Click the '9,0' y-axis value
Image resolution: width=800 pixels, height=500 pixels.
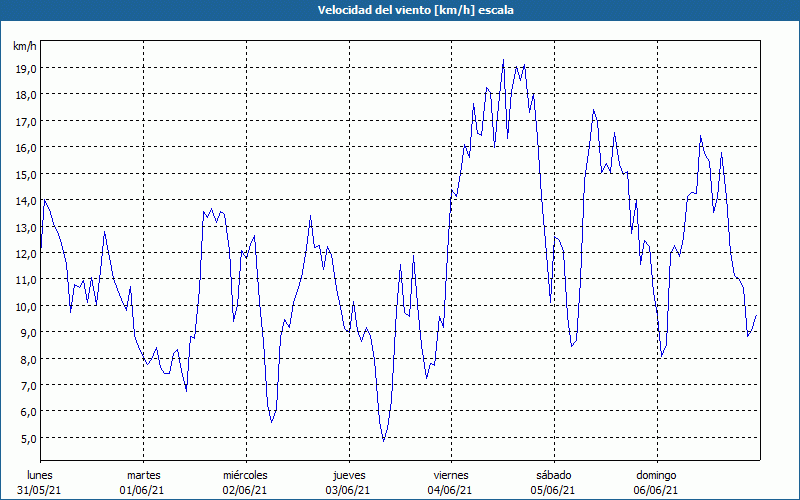(x=28, y=333)
